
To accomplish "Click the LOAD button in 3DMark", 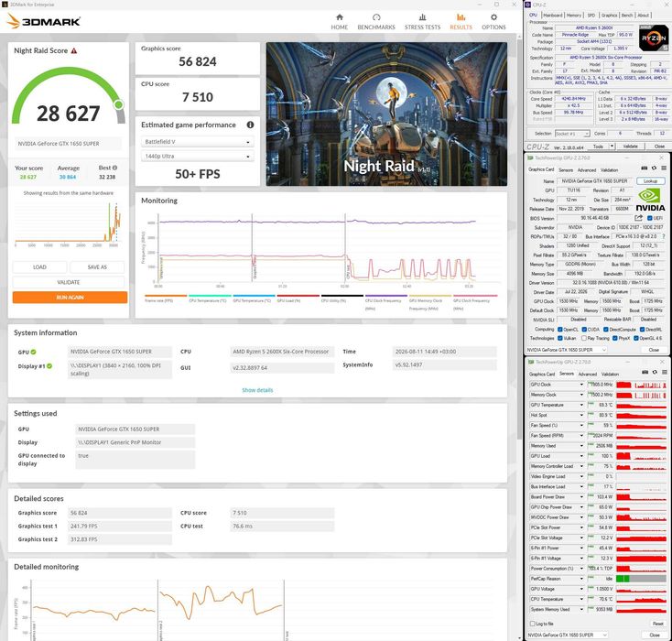I will [39, 266].
